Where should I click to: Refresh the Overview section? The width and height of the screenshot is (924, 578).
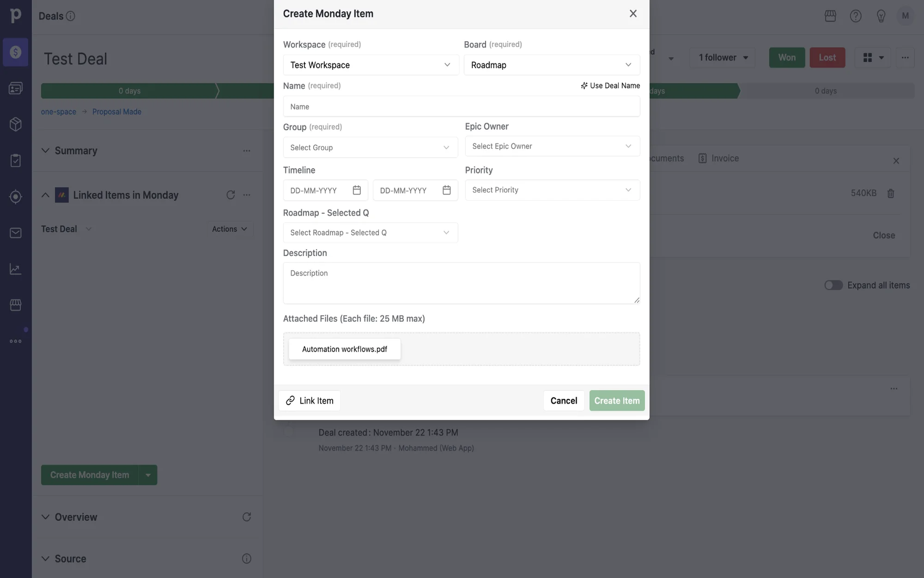pos(247,517)
